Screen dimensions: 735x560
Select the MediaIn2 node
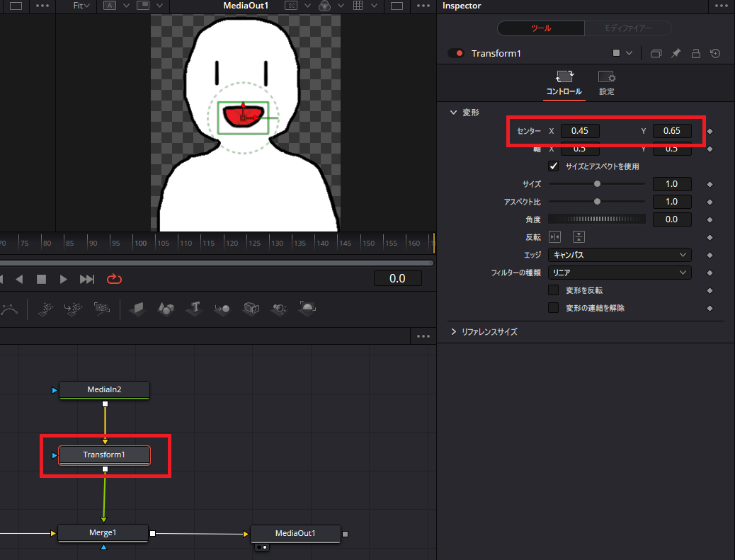click(104, 390)
